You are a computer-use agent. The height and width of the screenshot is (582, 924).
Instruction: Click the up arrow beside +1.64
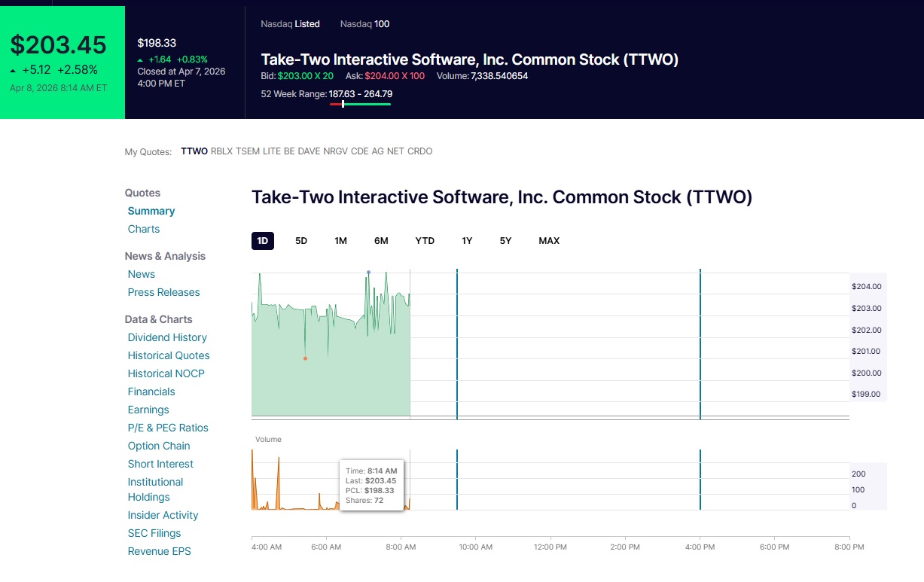[141, 59]
